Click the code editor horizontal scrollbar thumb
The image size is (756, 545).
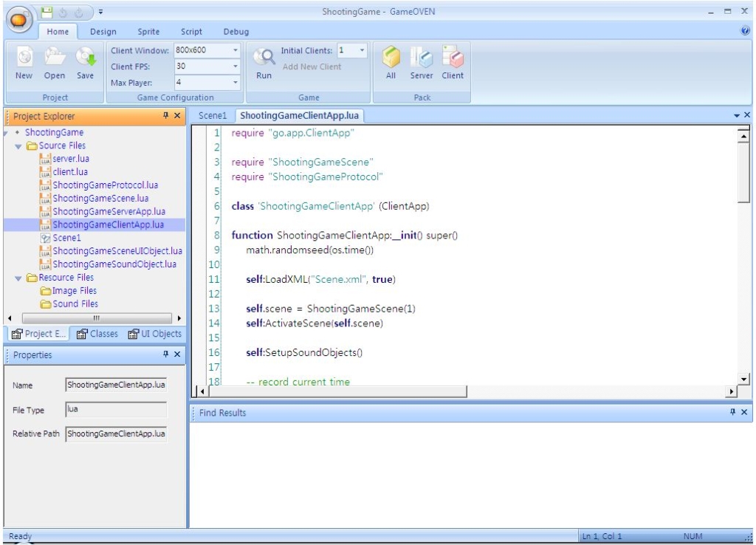(x=337, y=391)
